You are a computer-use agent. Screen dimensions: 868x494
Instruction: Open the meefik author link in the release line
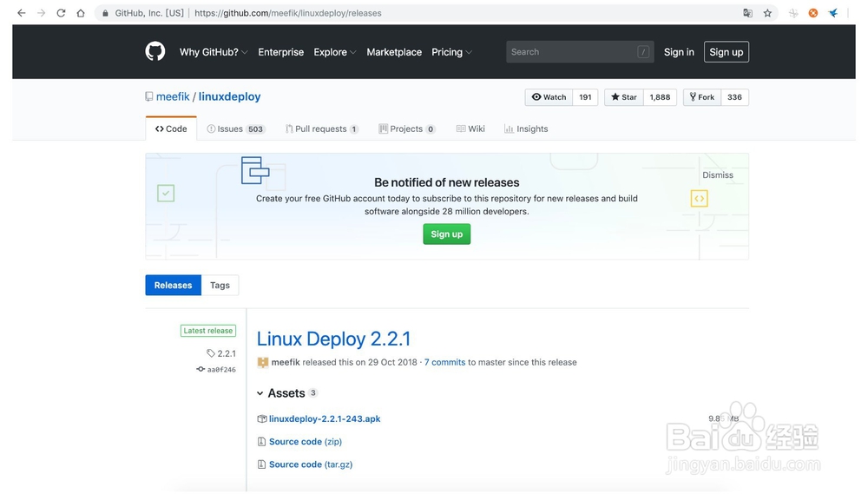click(286, 362)
